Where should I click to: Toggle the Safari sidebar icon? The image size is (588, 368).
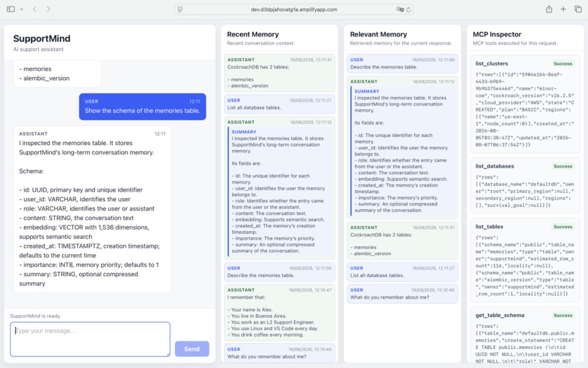[x=11, y=9]
